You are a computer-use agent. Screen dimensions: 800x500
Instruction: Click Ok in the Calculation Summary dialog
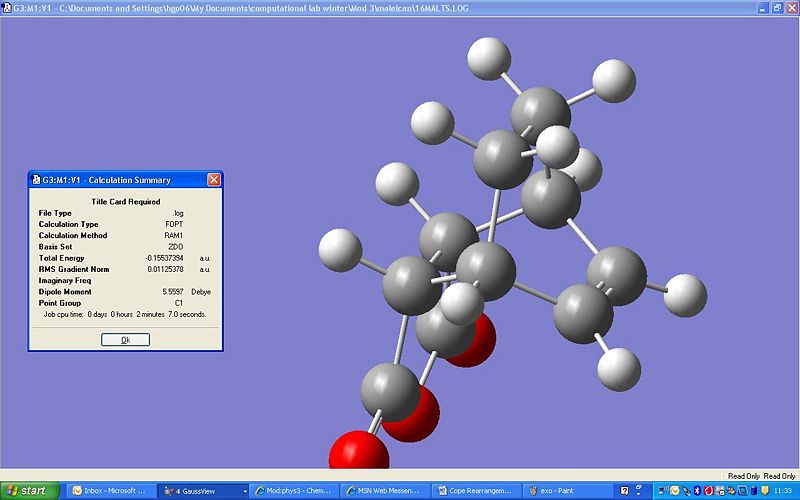click(125, 340)
